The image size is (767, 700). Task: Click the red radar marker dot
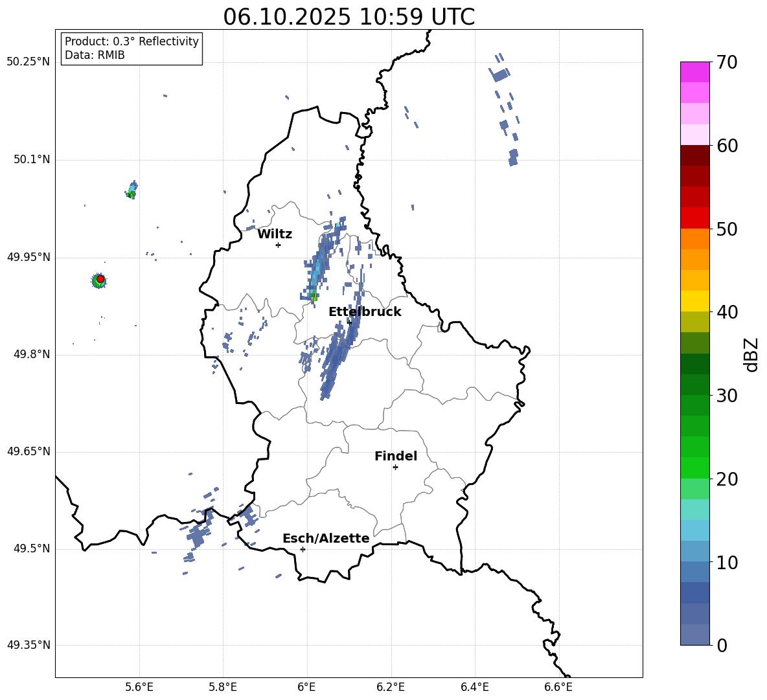pyautogui.click(x=100, y=279)
